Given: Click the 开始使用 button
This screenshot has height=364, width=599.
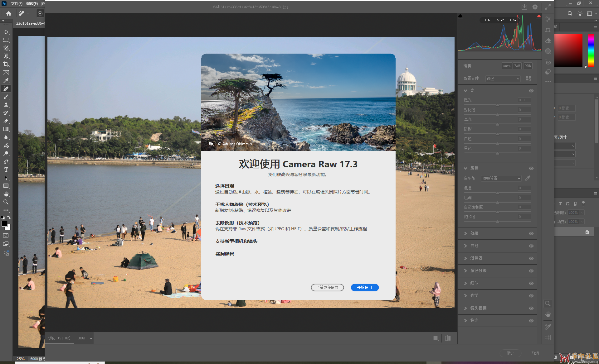Looking at the screenshot, I should 365,287.
